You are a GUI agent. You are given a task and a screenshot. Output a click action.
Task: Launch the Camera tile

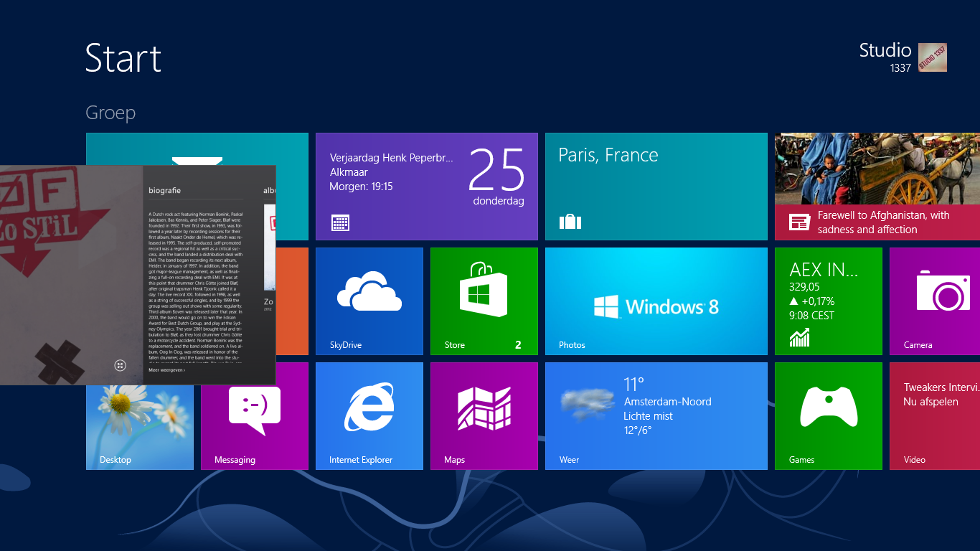click(x=935, y=301)
